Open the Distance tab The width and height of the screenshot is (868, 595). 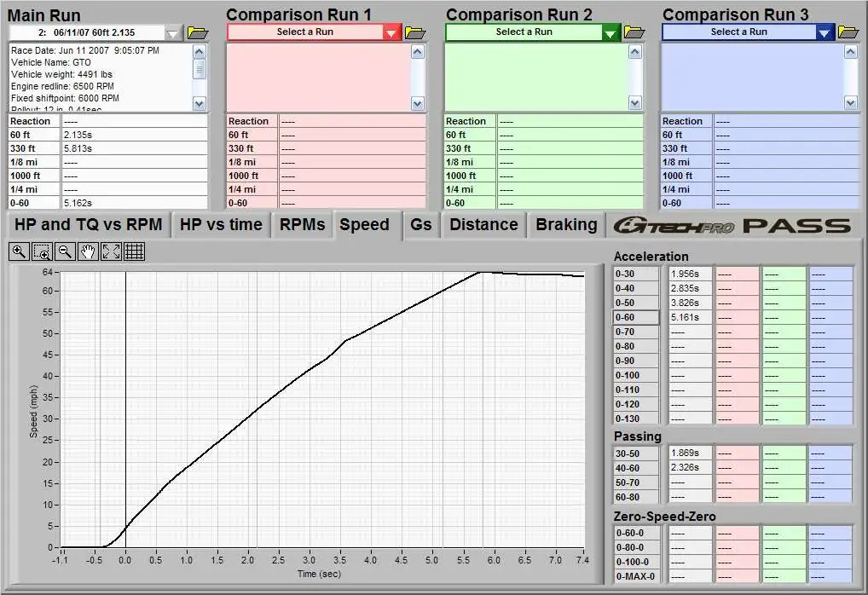[483, 225]
